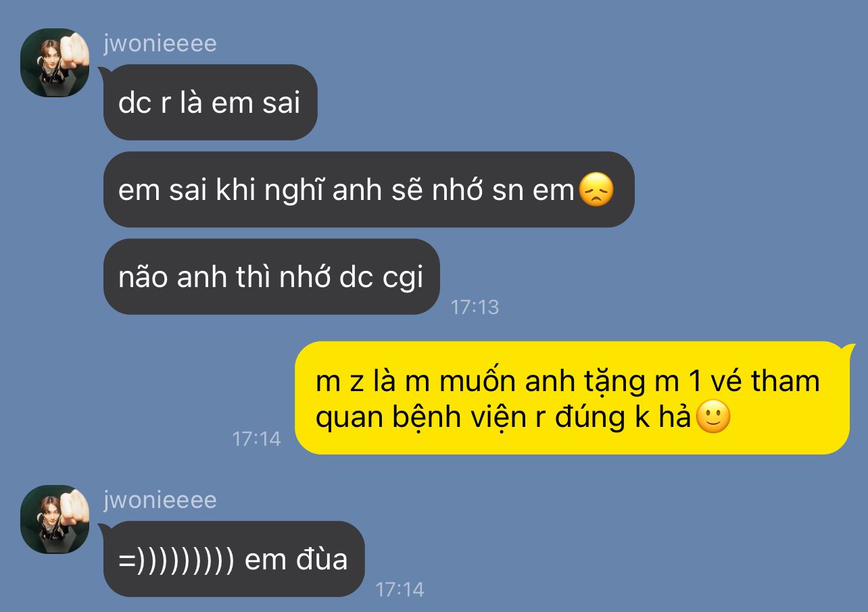
Task: Click the sad face emoji in message
Action: pos(596,190)
